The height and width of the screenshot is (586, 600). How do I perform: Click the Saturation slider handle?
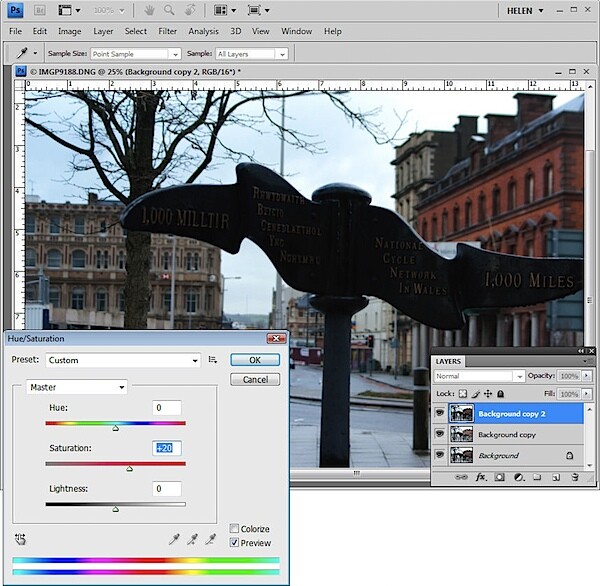[130, 468]
